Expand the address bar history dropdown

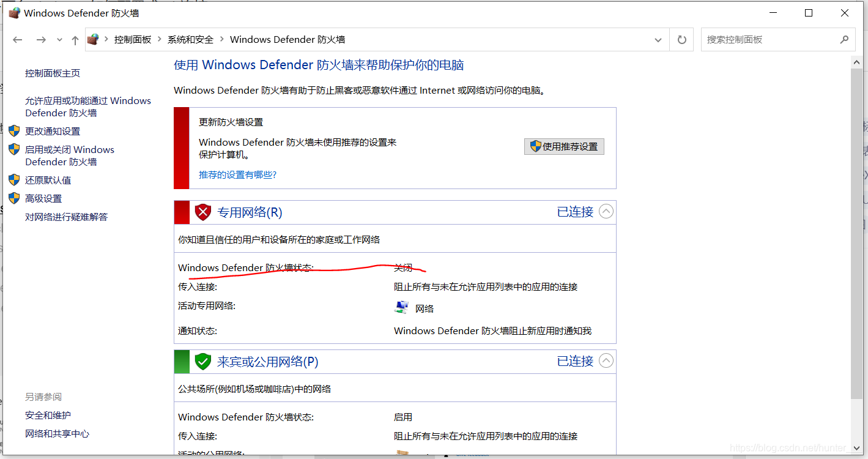(x=658, y=40)
